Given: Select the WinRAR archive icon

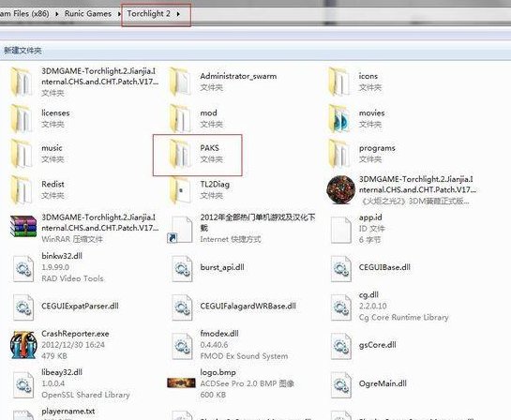Looking at the screenshot, I should click(x=23, y=226).
